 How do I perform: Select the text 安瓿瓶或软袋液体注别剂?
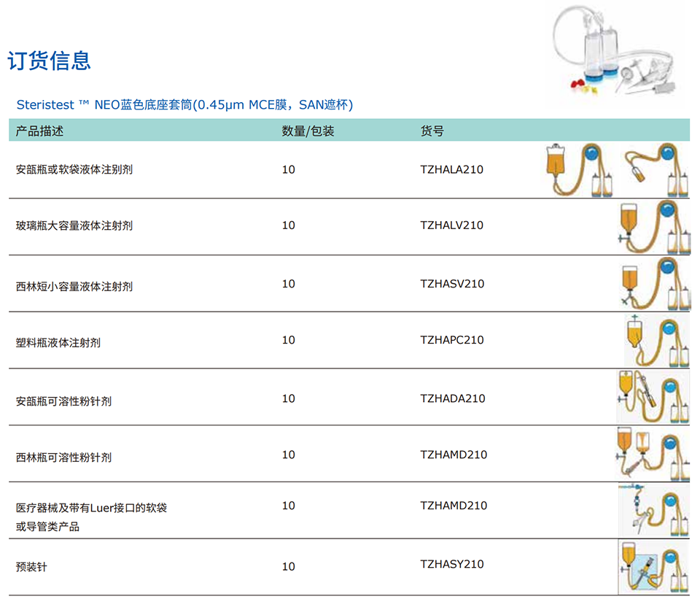tap(74, 170)
